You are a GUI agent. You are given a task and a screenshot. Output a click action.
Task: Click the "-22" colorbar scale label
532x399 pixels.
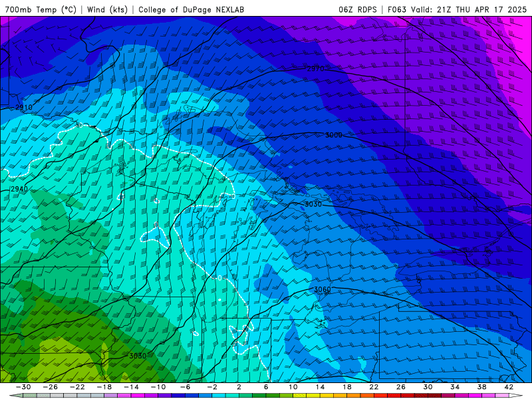click(x=77, y=387)
